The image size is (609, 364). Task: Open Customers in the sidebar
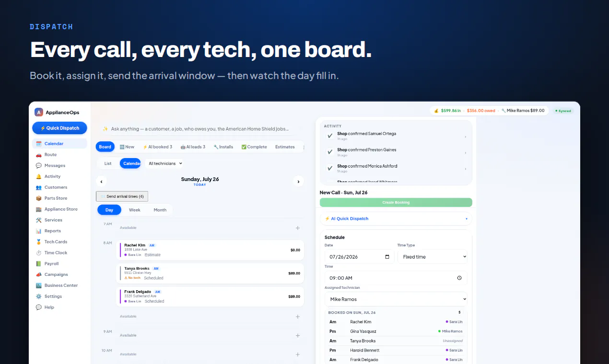pos(59,187)
